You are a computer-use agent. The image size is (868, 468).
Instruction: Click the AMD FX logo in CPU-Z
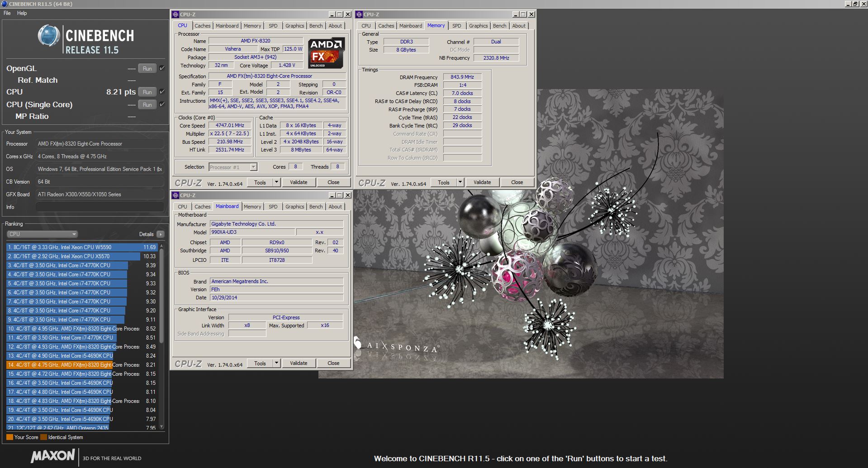326,53
